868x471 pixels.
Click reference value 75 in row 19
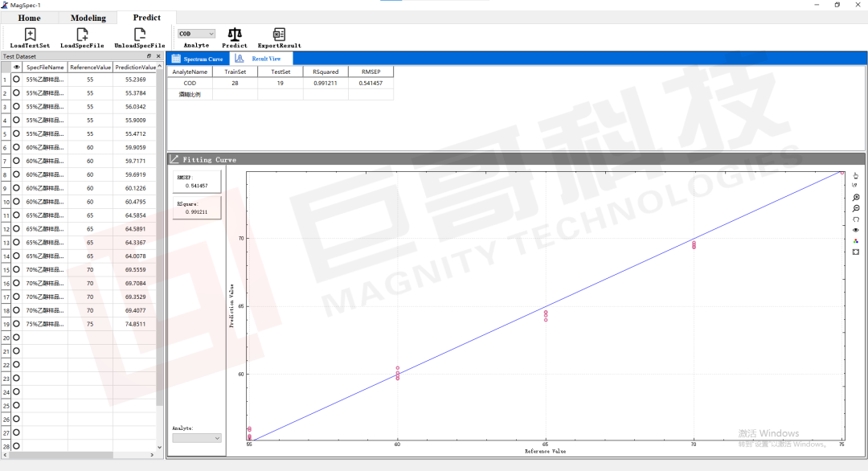pos(90,324)
